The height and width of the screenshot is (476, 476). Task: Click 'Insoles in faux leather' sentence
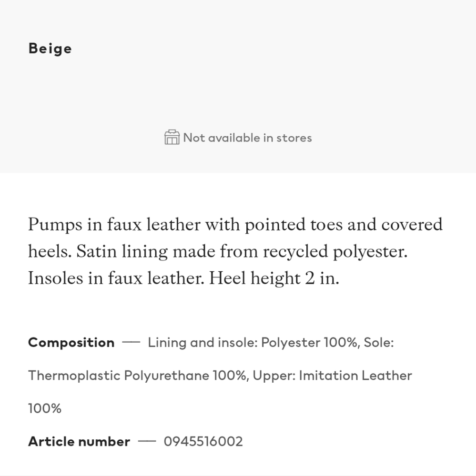click(x=116, y=278)
